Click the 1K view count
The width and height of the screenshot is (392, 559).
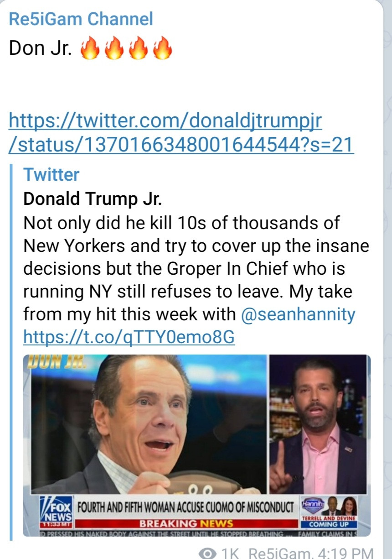click(230, 553)
